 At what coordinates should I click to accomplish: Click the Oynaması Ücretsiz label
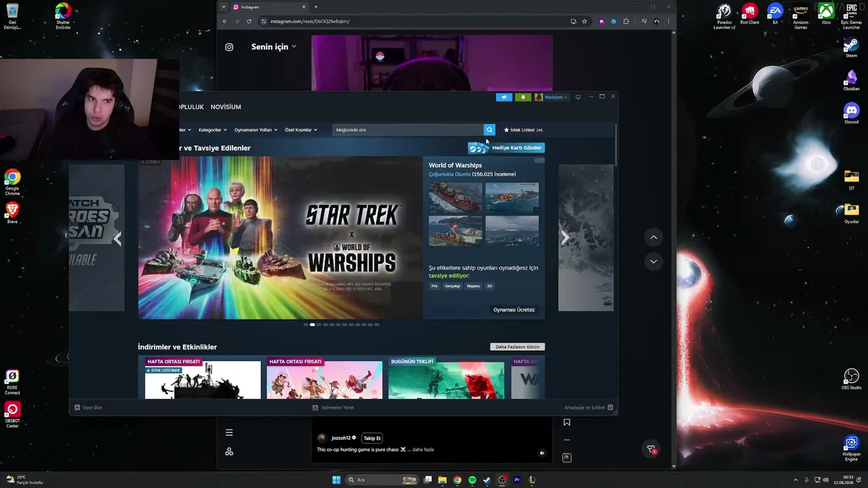click(x=514, y=310)
